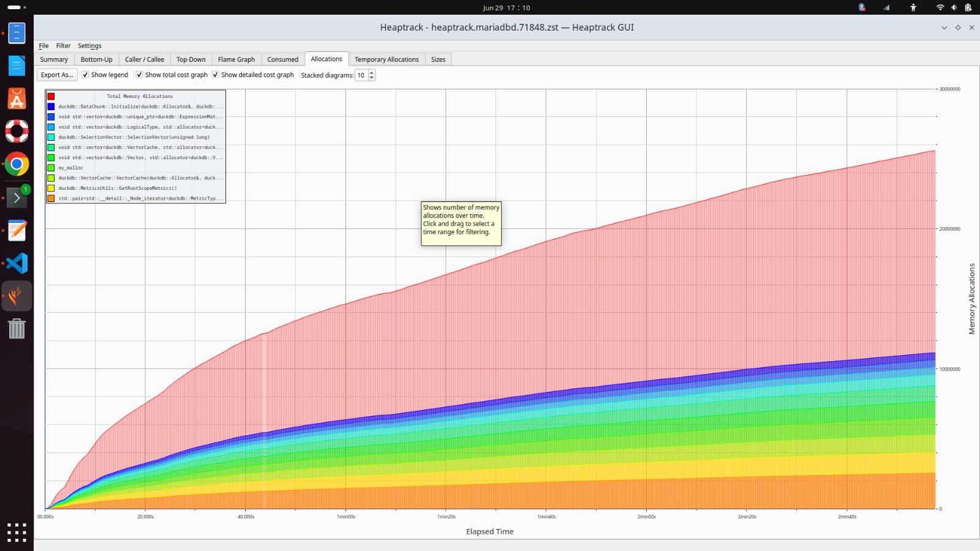
Task: Click the 'std::pair<std::__detail::_Node_iterator' legend entry
Action: pos(141,198)
